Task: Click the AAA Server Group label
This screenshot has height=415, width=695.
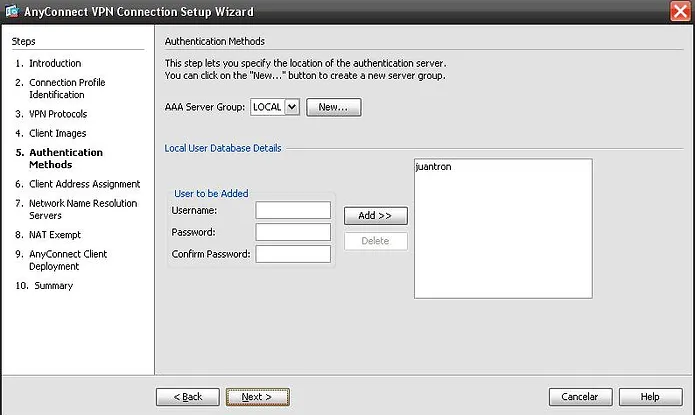Action: [x=205, y=107]
